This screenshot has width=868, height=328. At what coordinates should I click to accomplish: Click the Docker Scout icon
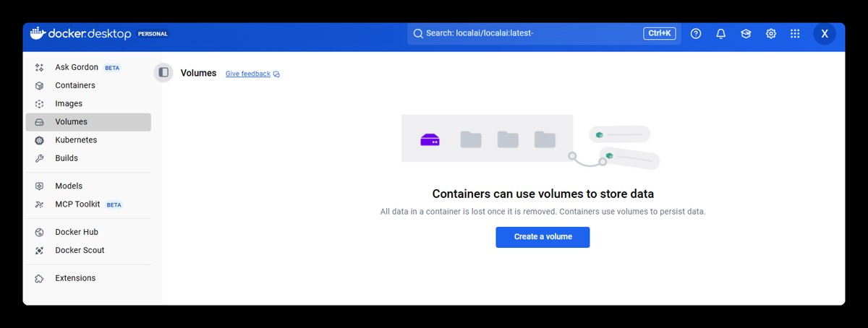click(39, 251)
